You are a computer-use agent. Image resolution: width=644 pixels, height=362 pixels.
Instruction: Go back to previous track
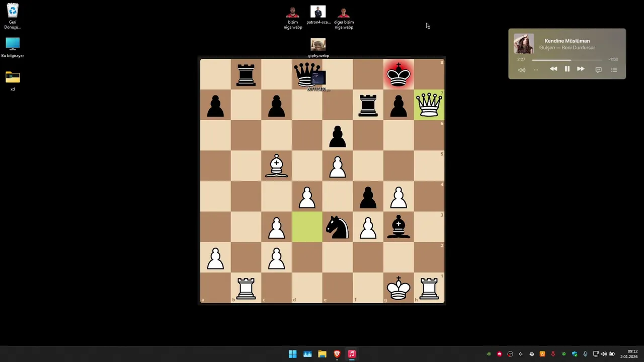pyautogui.click(x=553, y=69)
